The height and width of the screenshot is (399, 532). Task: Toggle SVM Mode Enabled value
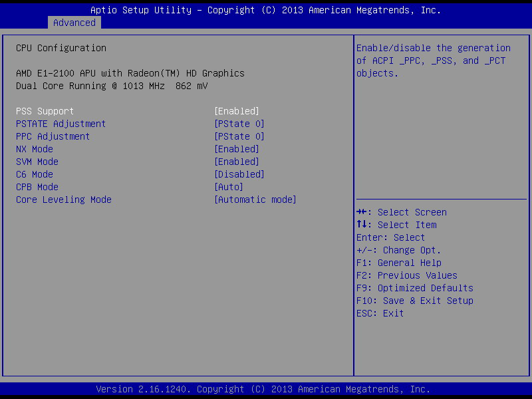pyautogui.click(x=237, y=162)
